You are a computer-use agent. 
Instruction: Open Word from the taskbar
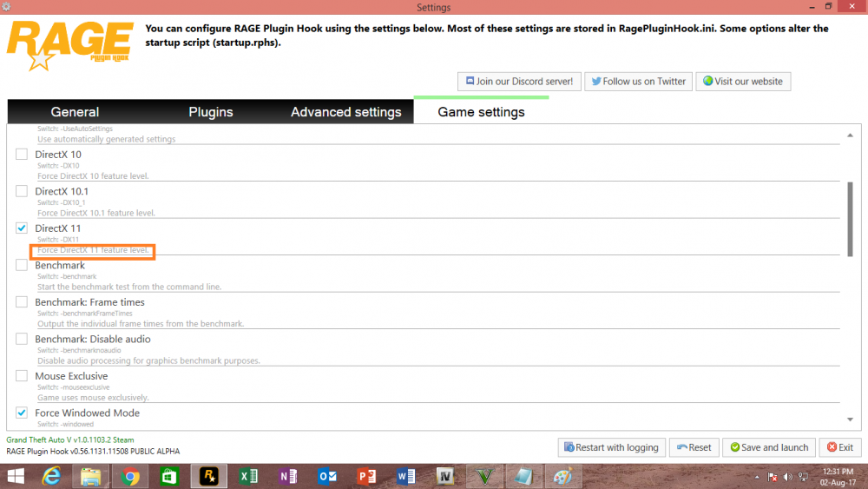405,476
